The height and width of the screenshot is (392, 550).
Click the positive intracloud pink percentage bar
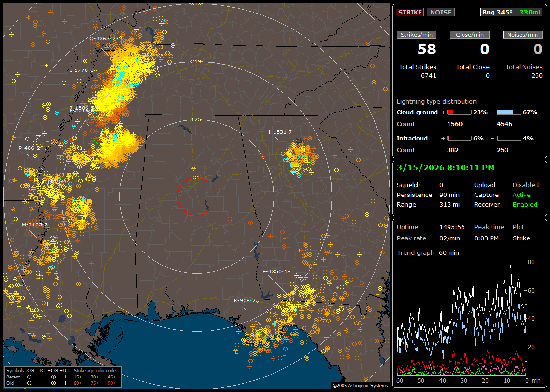pos(459,138)
